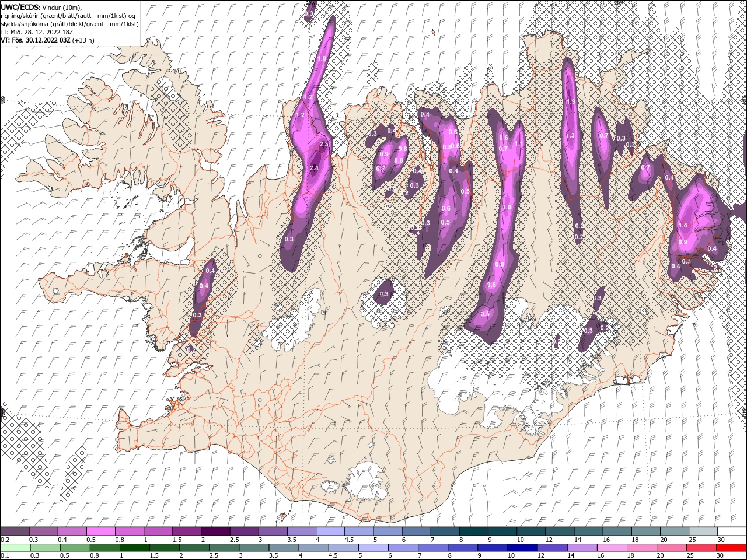Click the 1.4 snowfall value on the map

(683, 225)
